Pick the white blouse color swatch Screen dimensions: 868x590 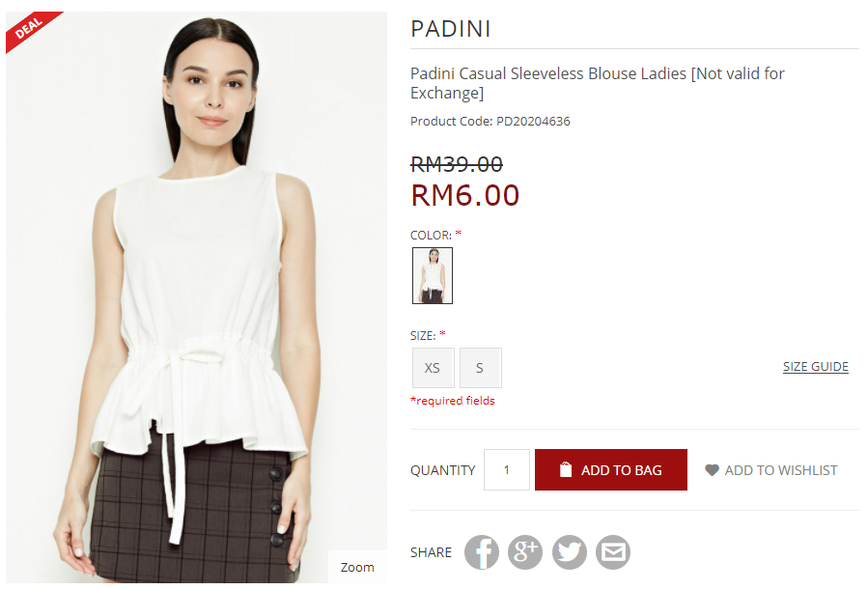click(x=433, y=275)
